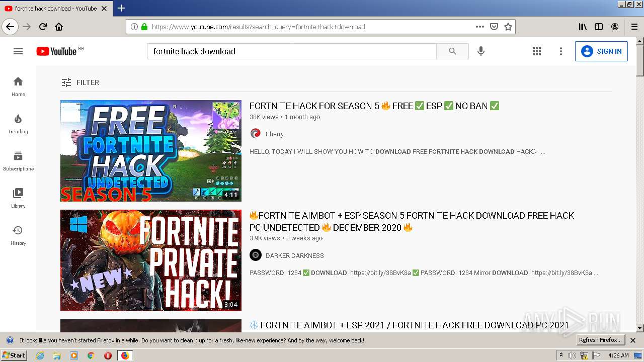Open the DARKER DARKNESS channel link

coord(295,255)
